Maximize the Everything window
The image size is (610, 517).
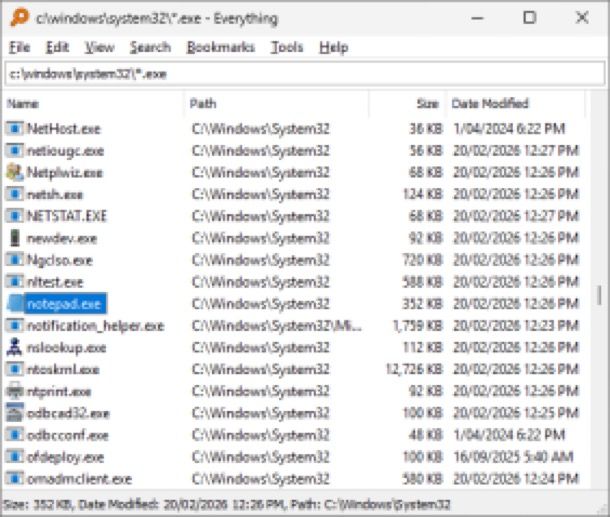pyautogui.click(x=529, y=18)
